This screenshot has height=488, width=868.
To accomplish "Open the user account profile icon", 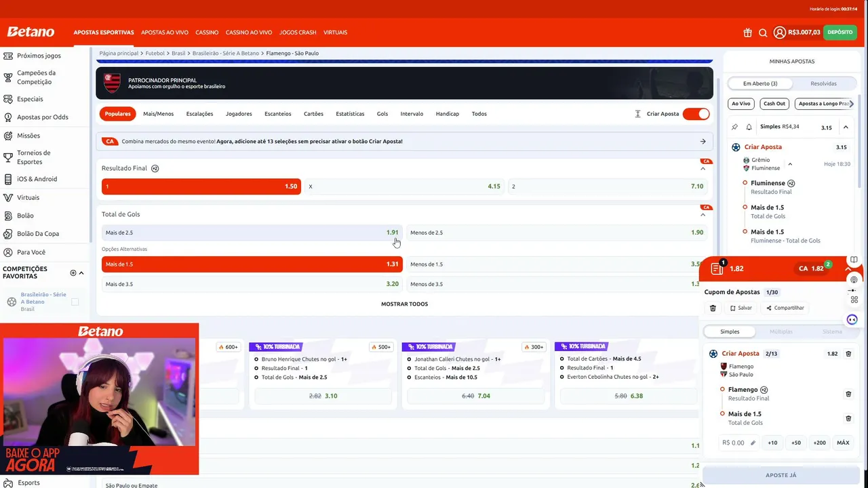I will click(x=780, y=33).
